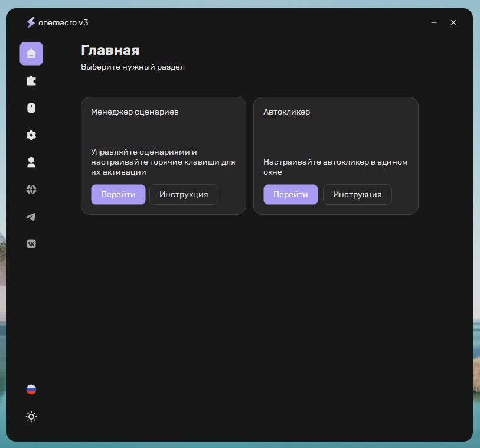Open the VK social icon
Viewport: 480px width, 448px height.
coord(31,244)
